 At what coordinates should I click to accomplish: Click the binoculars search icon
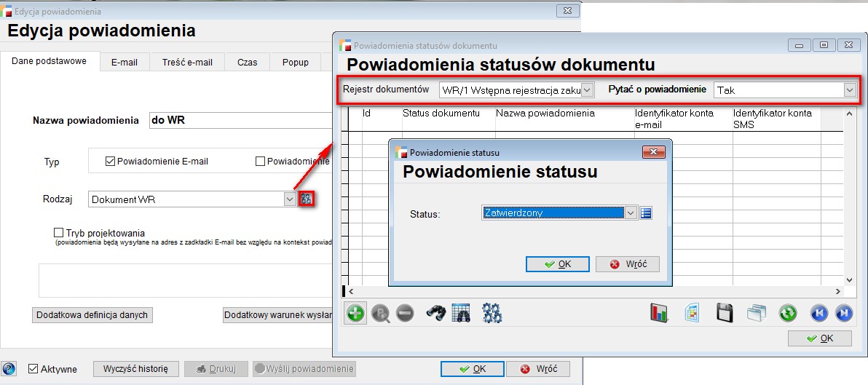click(435, 313)
